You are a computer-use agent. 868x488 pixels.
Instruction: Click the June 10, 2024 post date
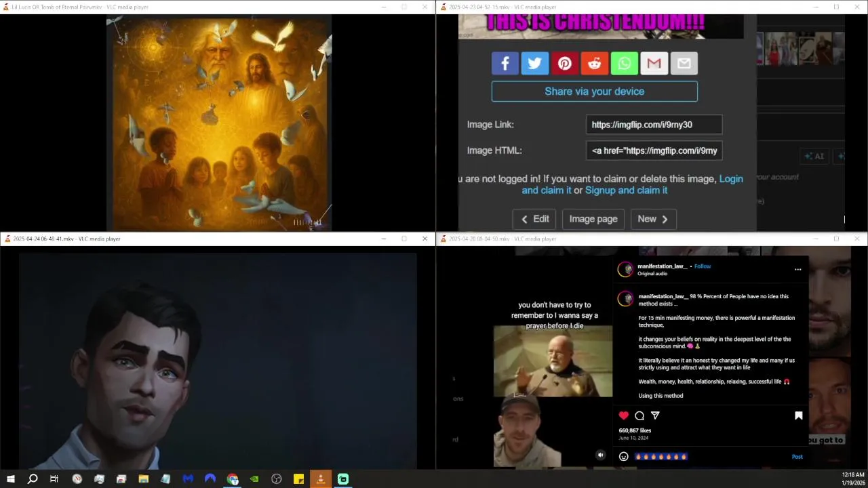point(633,438)
